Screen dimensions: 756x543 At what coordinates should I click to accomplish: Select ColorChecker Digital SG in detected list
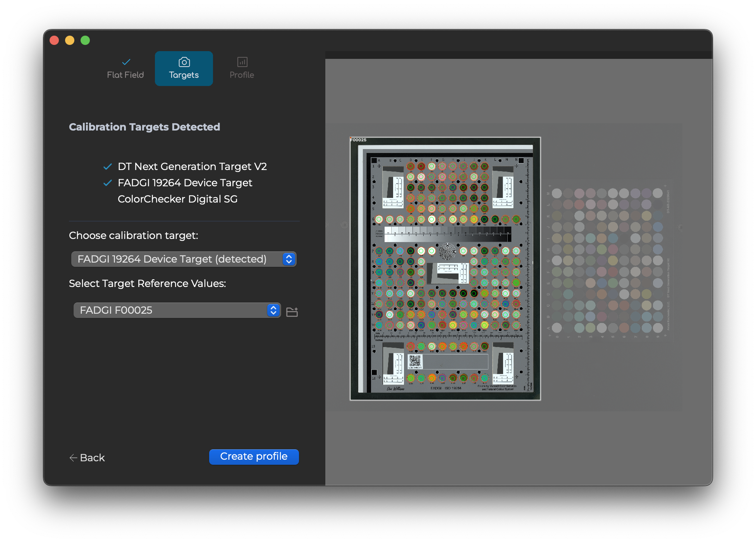tap(177, 199)
